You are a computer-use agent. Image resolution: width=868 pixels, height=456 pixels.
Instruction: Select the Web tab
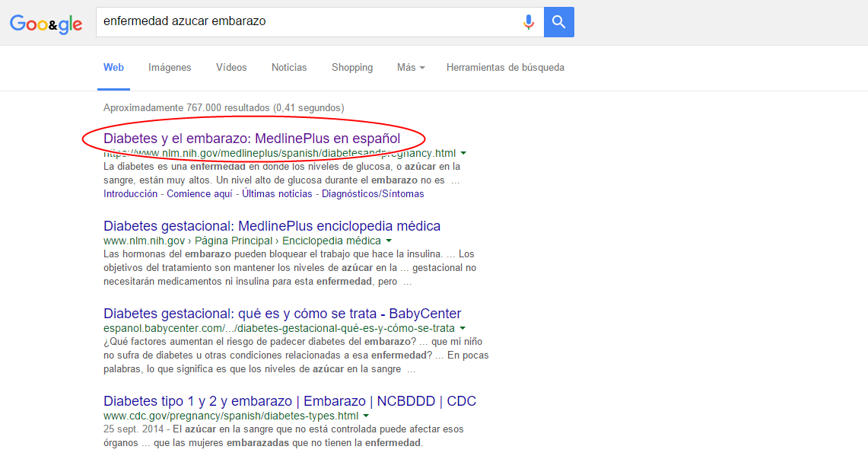[113, 68]
